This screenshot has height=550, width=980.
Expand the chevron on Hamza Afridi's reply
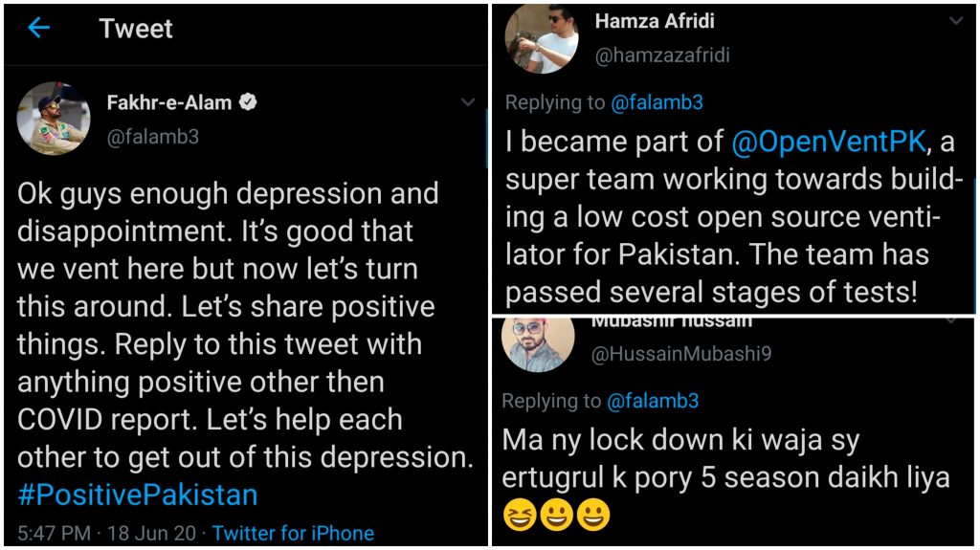tap(955, 21)
